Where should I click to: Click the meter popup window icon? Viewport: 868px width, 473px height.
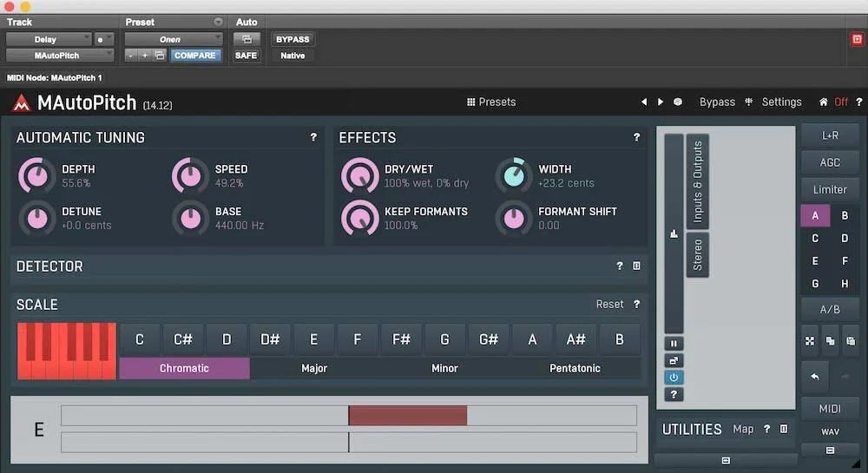click(x=674, y=361)
